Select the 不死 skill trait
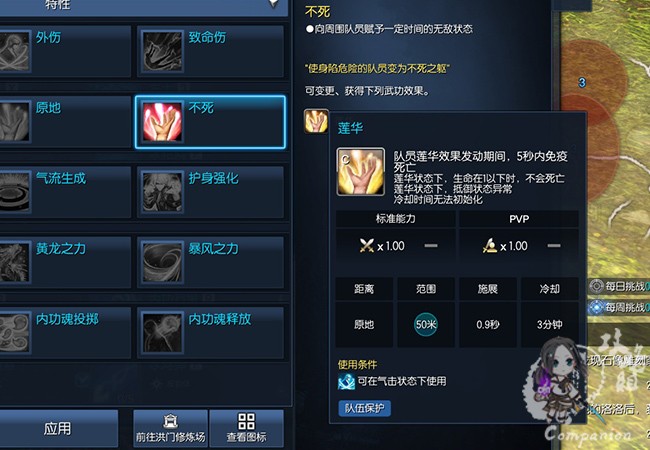The image size is (650, 450). 210,122
